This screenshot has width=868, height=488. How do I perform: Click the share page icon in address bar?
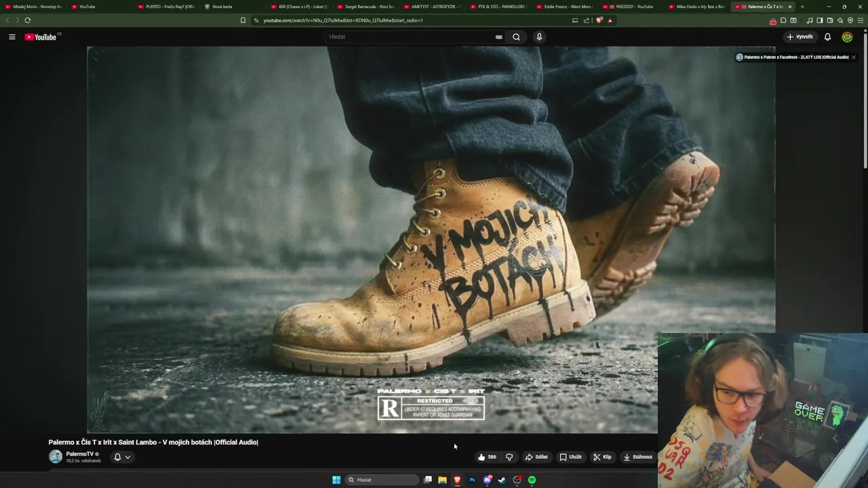click(x=587, y=20)
